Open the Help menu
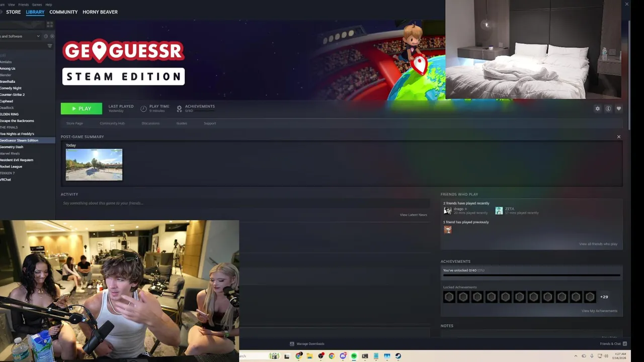 pos(49,5)
